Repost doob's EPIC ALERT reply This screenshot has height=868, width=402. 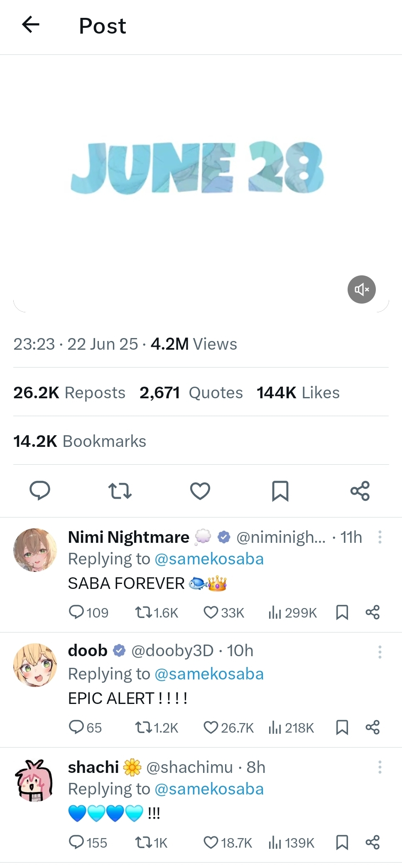[144, 727]
